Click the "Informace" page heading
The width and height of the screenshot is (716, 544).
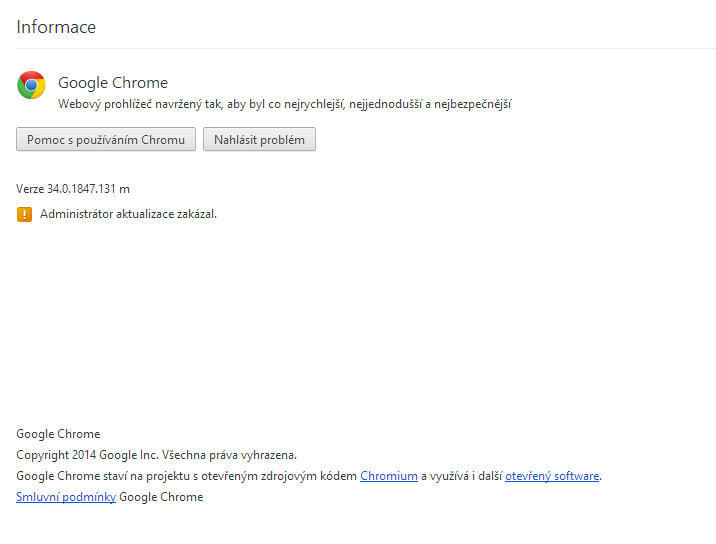[x=56, y=27]
